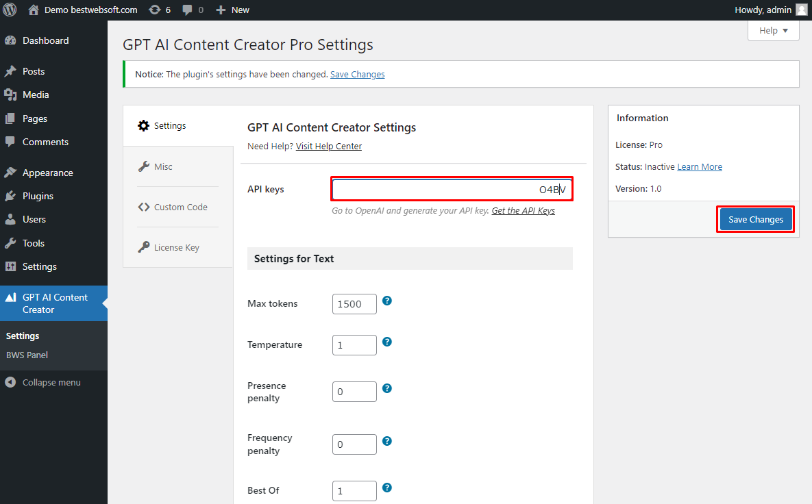Select the Version: 1.0 text

tap(638, 189)
